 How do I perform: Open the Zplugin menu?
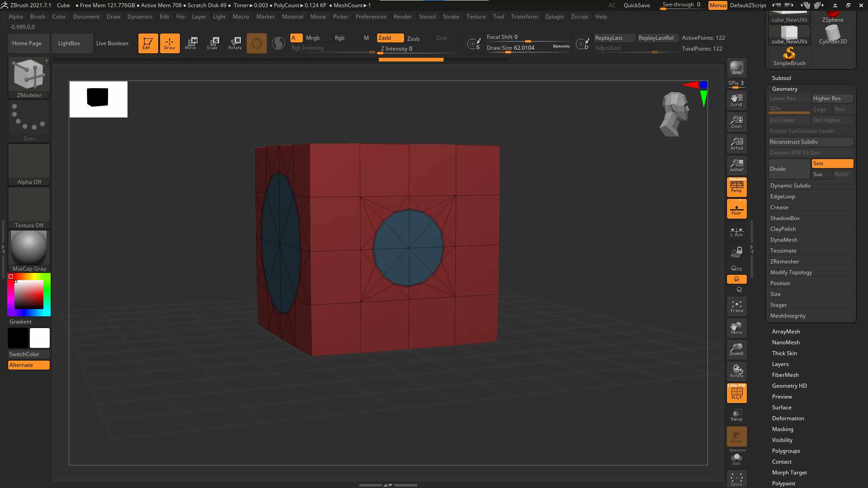tap(554, 17)
